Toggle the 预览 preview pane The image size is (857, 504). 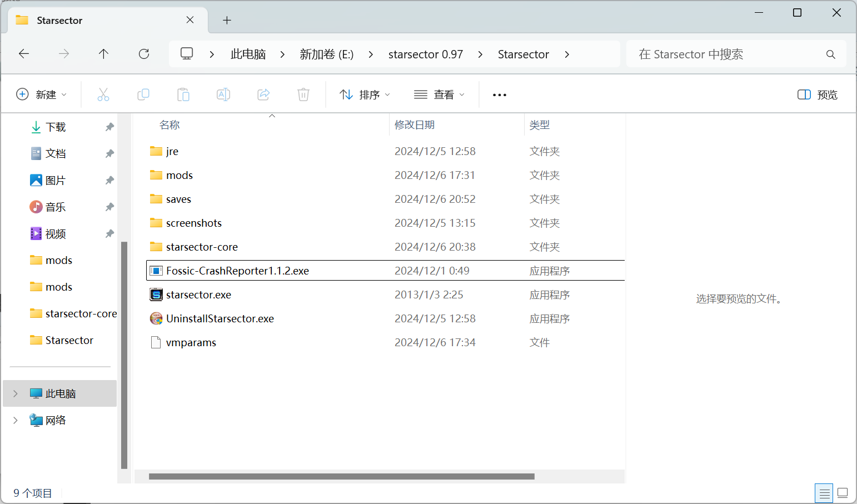point(817,94)
